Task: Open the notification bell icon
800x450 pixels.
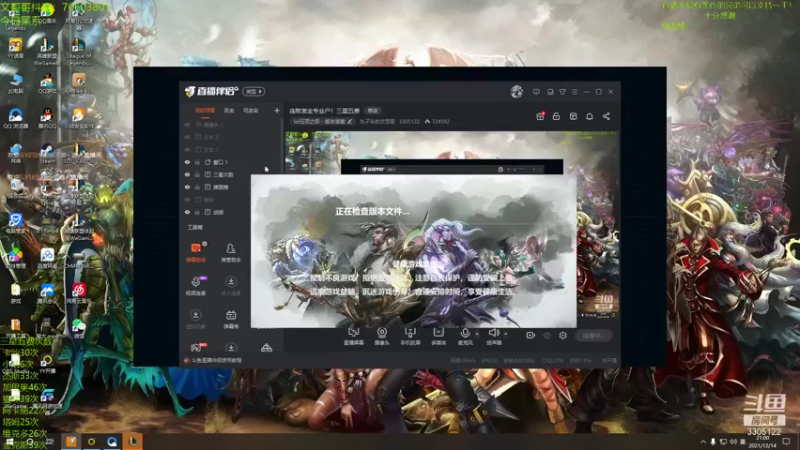Action: point(589,116)
